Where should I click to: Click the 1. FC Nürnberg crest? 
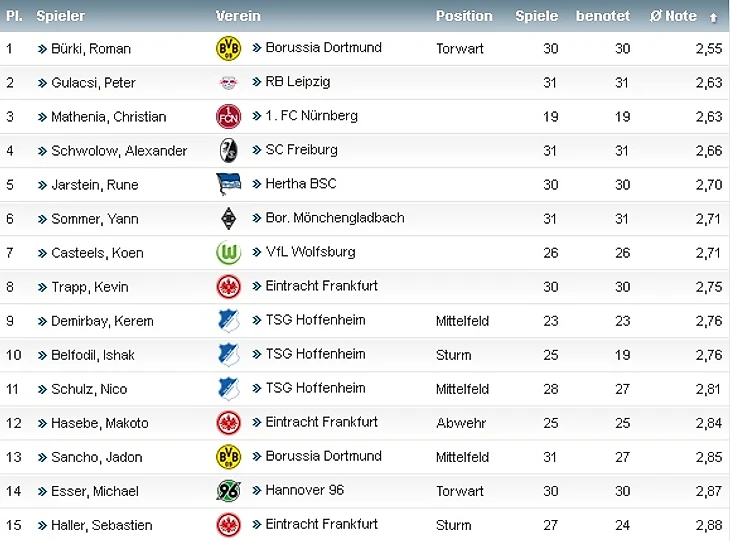[228, 116]
